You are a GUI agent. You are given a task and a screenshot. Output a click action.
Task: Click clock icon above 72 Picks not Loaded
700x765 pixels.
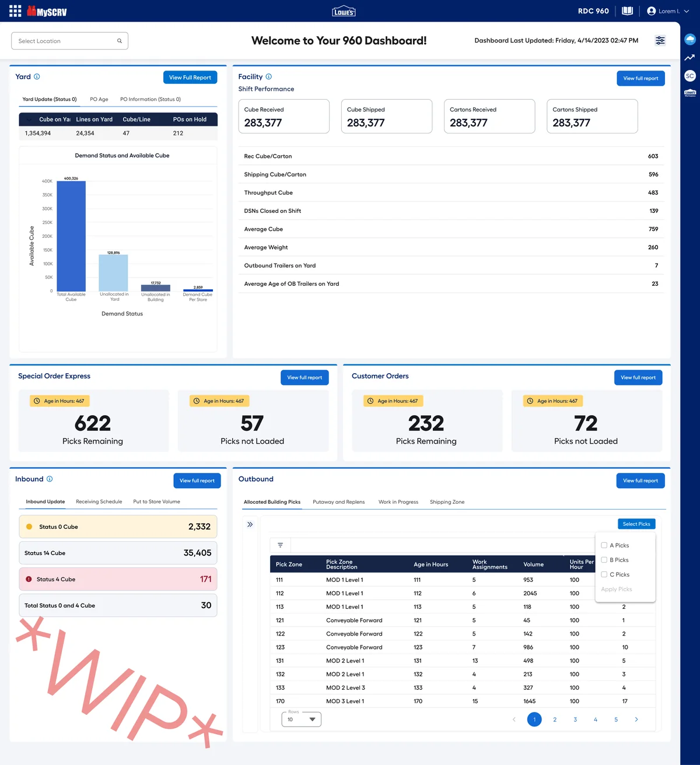tap(530, 401)
